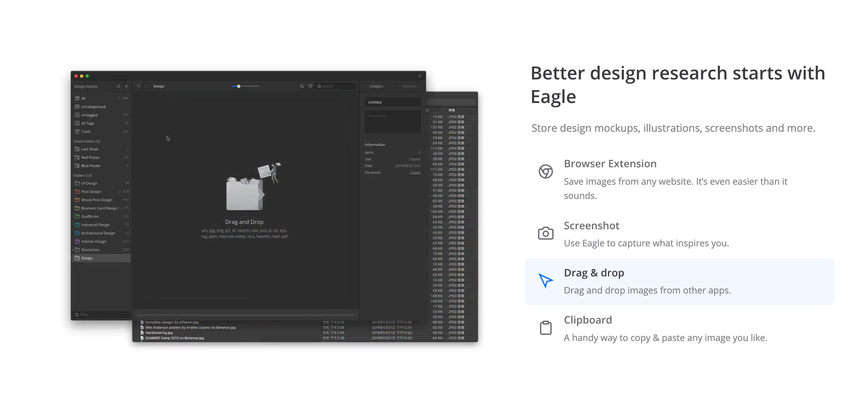Click the red folder icon beside Post Design
Screen dimensions: 868x413
(77, 191)
